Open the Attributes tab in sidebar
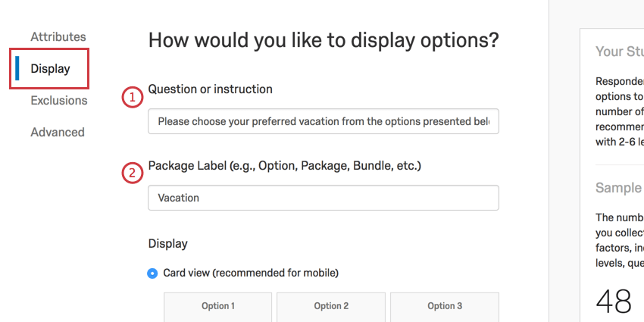 (58, 36)
